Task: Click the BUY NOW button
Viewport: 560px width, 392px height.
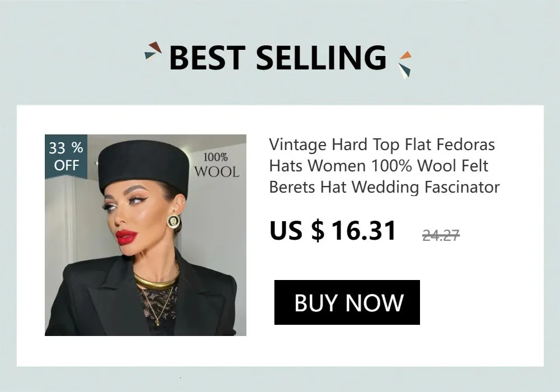Action: [x=347, y=302]
